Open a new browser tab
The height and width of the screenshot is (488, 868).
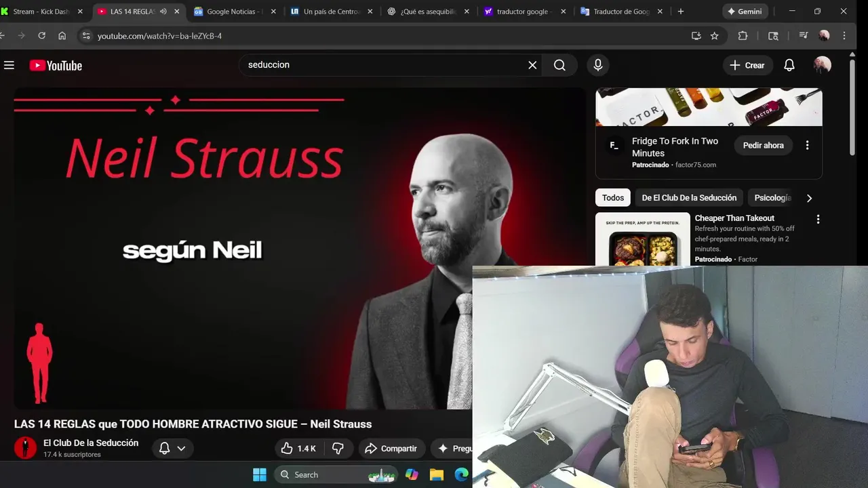coord(681,12)
